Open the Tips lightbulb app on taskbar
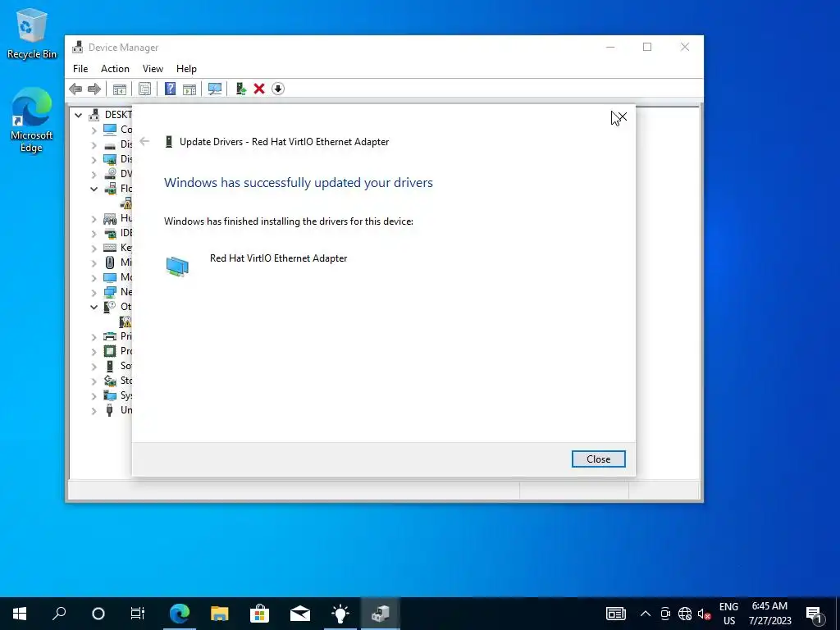The width and height of the screenshot is (840, 630). pyautogui.click(x=340, y=614)
